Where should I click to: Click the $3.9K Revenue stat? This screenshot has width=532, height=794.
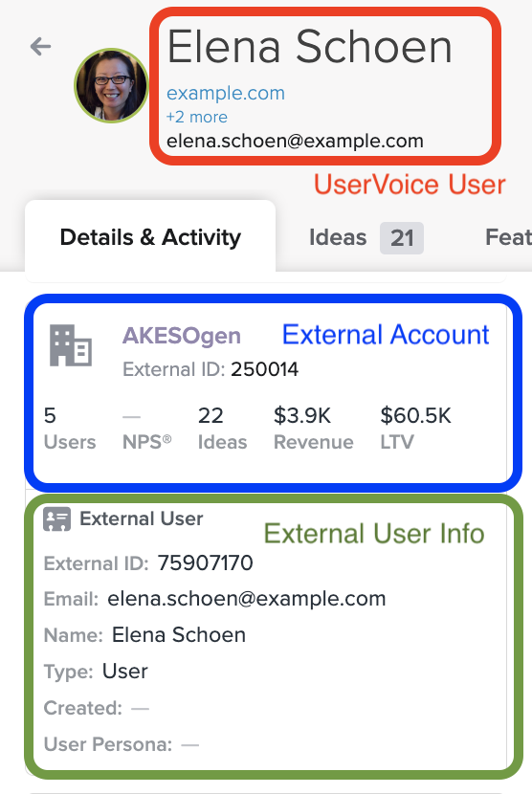click(314, 429)
